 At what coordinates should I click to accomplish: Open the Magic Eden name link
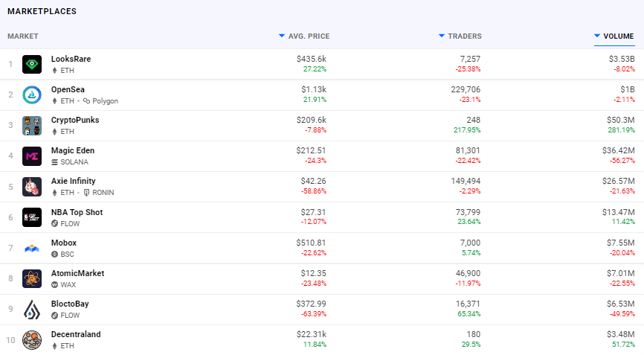pyautogui.click(x=73, y=150)
